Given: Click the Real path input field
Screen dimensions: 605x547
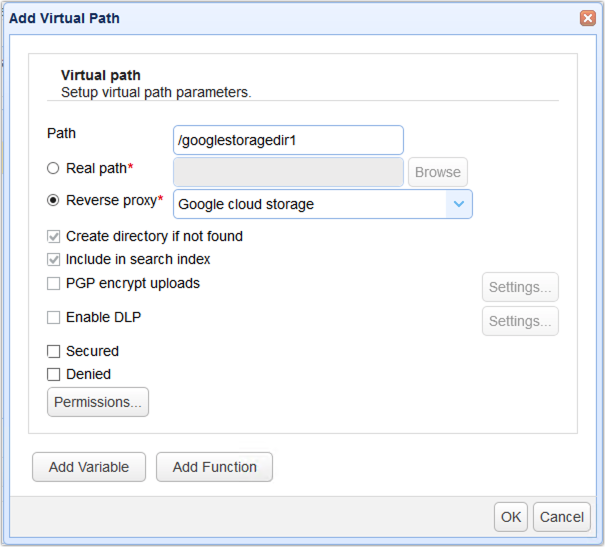Looking at the screenshot, I should click(288, 172).
